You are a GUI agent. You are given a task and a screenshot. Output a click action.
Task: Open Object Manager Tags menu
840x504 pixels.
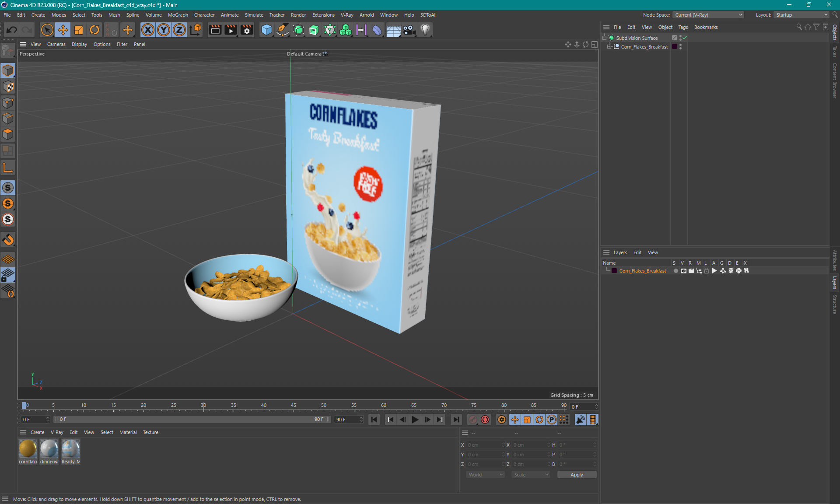[683, 27]
